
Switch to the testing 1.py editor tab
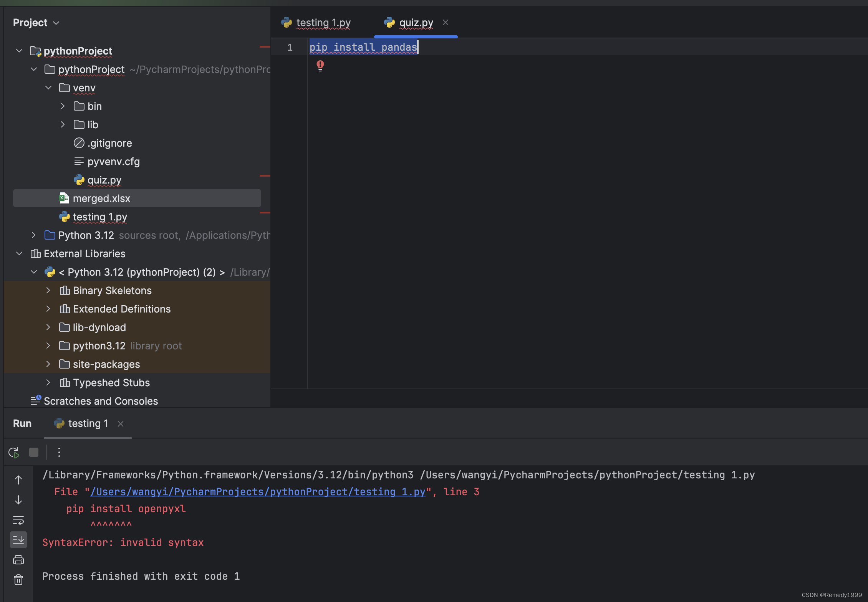click(323, 23)
